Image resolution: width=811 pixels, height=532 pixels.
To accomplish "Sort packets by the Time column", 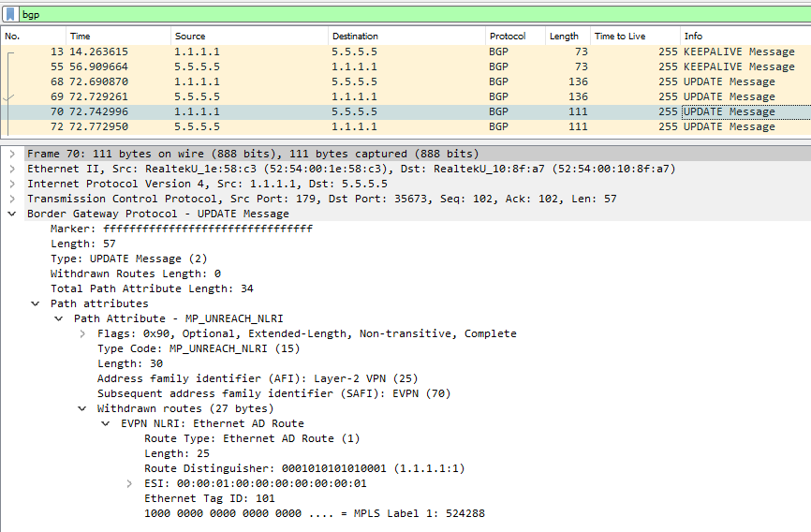I will [x=81, y=37].
